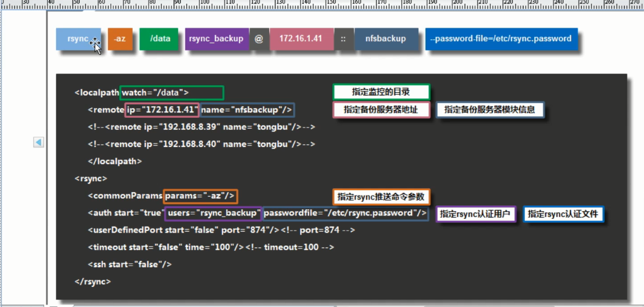Viewport: 644px width, 307px height.
Task: Select the green "/data" block
Action: [160, 39]
